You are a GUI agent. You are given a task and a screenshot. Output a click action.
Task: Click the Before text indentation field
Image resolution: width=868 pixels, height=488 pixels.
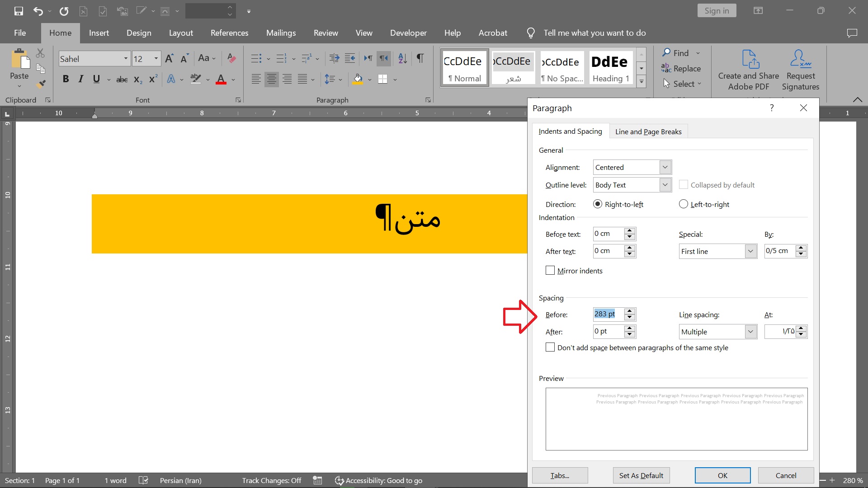coord(609,234)
